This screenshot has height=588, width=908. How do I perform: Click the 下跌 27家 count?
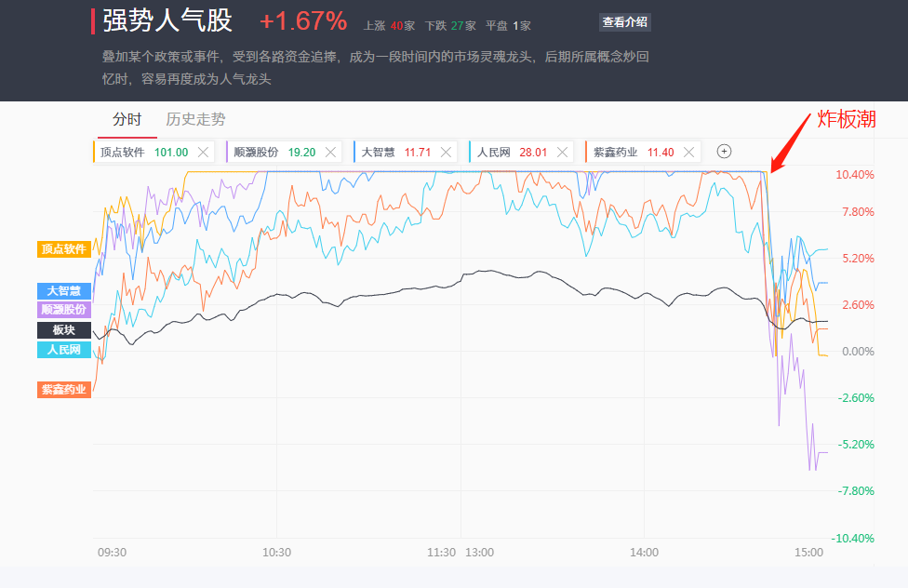449,26
